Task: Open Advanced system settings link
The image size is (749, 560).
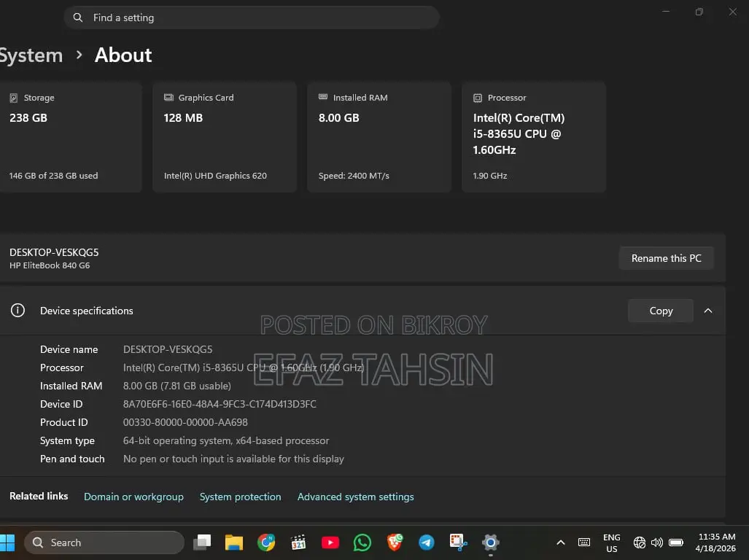Action: [x=356, y=497]
